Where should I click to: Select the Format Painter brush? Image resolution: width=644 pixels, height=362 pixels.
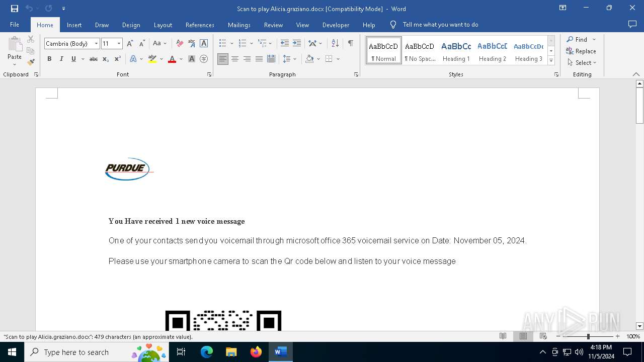click(31, 62)
